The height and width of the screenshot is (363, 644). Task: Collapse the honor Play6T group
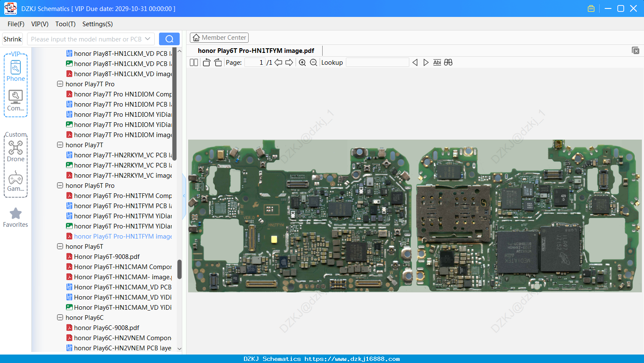60,247
